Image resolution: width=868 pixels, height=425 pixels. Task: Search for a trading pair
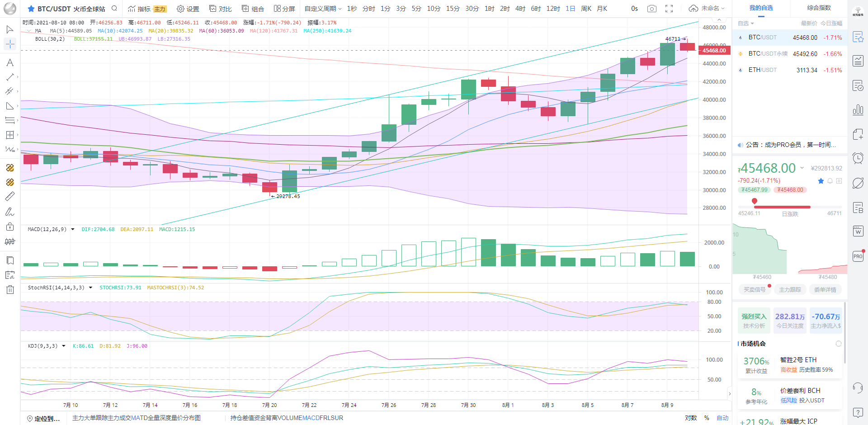click(x=114, y=8)
